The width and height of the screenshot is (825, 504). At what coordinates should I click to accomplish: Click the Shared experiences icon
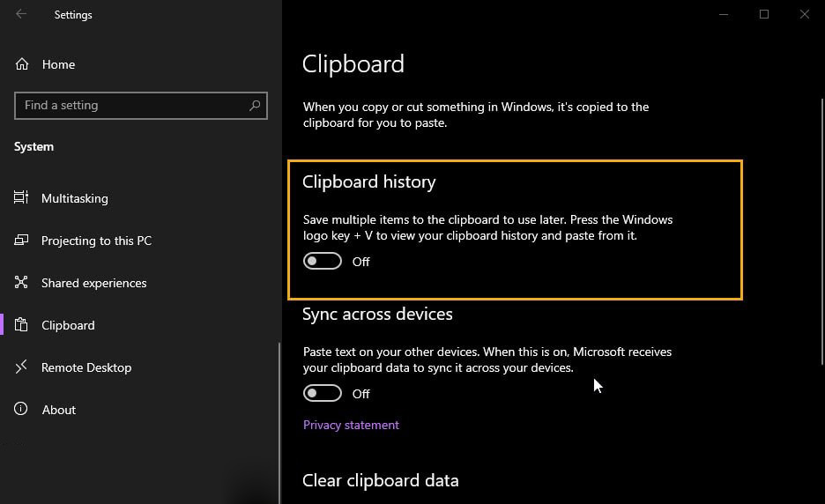(x=21, y=282)
